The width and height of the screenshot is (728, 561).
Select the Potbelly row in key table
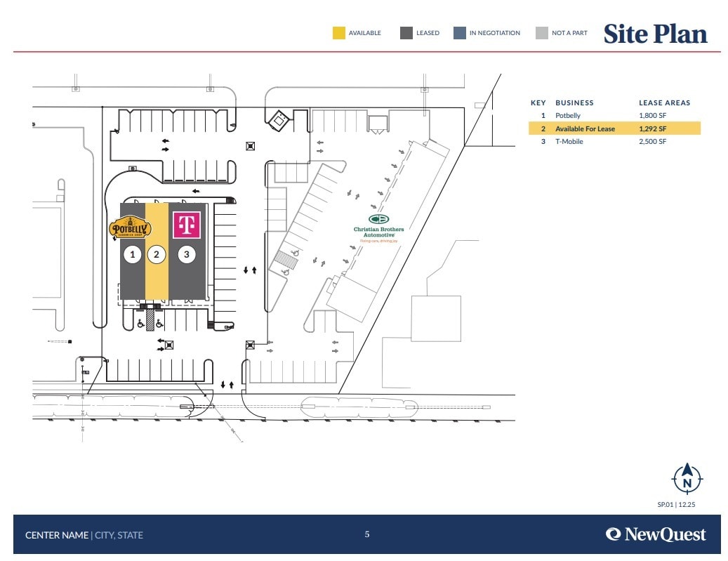click(614, 115)
